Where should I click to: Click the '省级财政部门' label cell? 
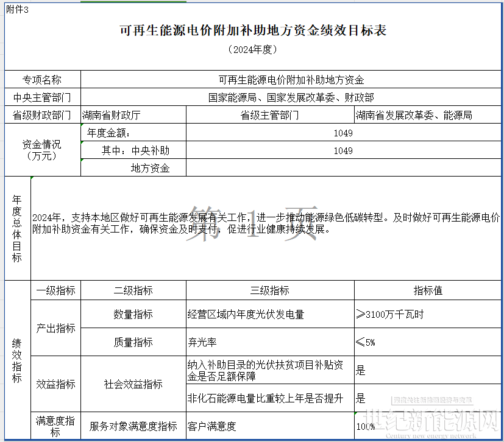coord(43,115)
